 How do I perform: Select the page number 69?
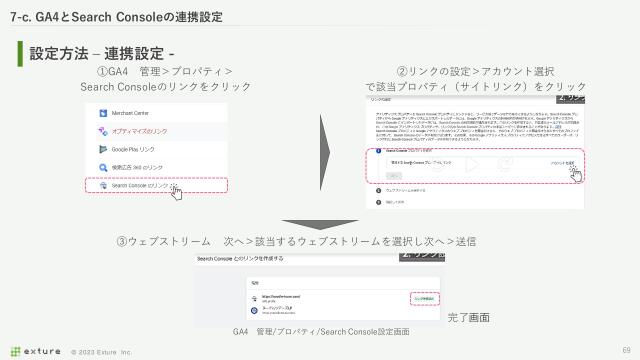pyautogui.click(x=627, y=350)
